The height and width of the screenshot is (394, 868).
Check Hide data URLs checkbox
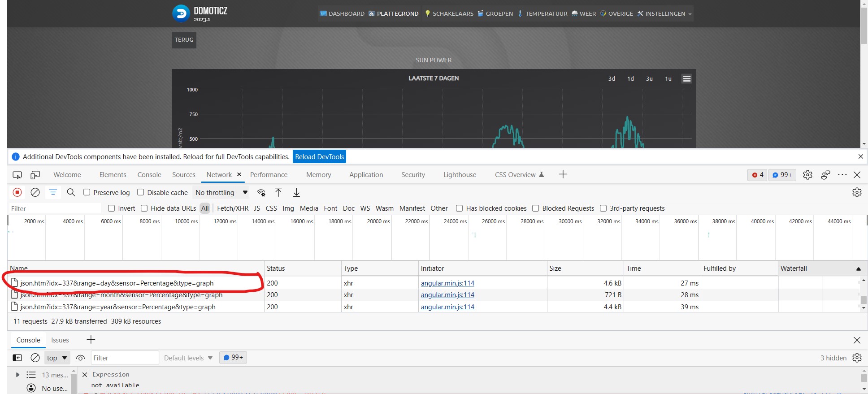[x=144, y=208]
